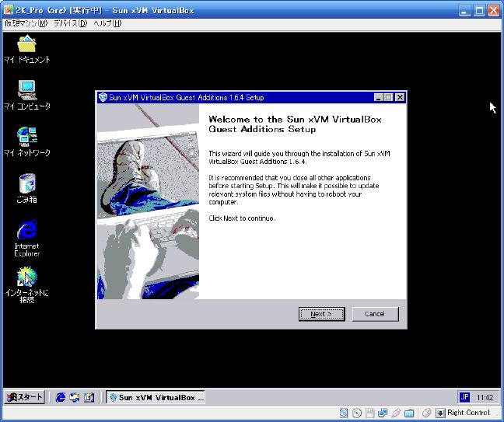
Task: Minimize the Guest Additions setup dialog
Action: (x=379, y=97)
